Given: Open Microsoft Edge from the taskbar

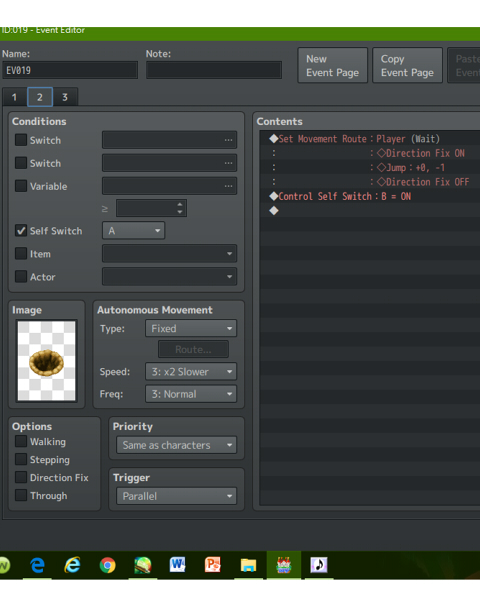Looking at the screenshot, I should click(x=37, y=565).
